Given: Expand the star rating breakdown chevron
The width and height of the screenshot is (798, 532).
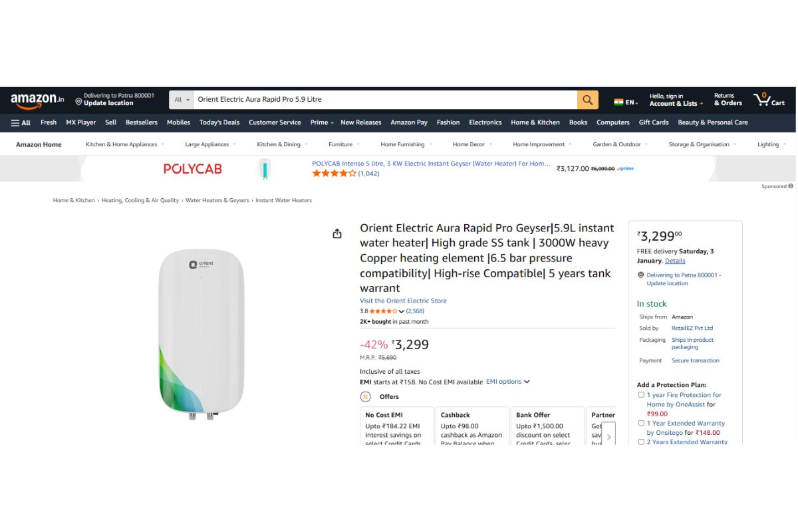Looking at the screenshot, I should pyautogui.click(x=402, y=311).
